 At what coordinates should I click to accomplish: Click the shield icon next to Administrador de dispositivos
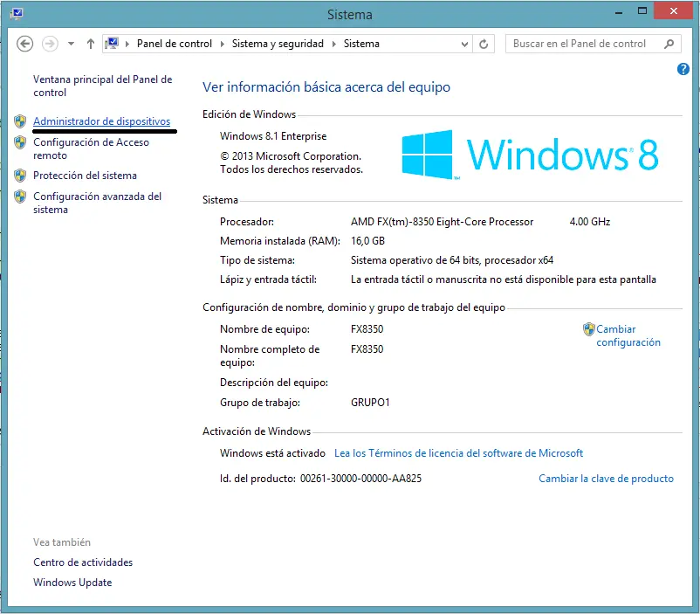click(20, 121)
